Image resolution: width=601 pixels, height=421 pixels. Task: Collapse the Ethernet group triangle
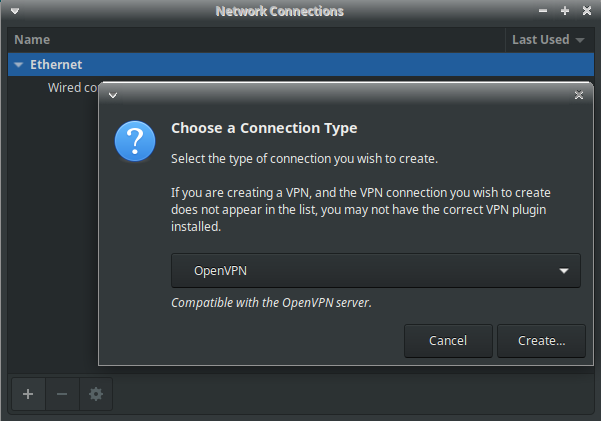coord(19,65)
